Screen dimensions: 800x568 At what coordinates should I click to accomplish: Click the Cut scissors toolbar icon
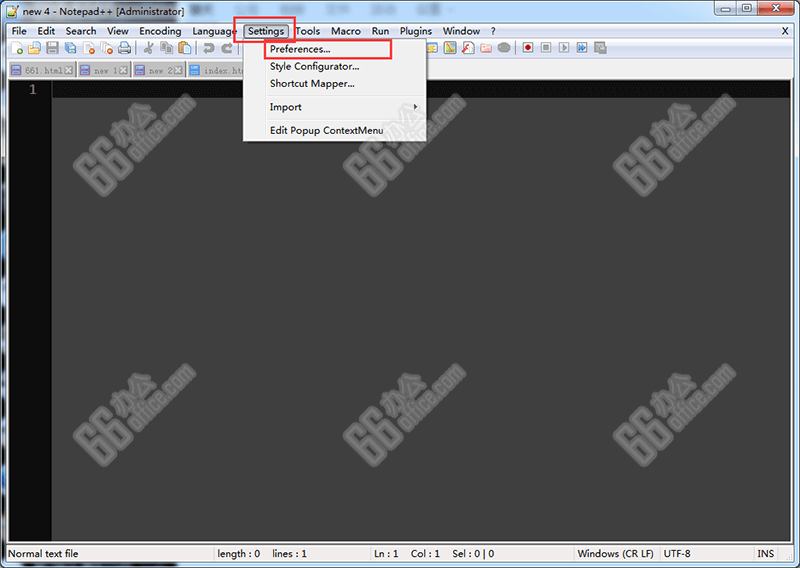(x=148, y=48)
